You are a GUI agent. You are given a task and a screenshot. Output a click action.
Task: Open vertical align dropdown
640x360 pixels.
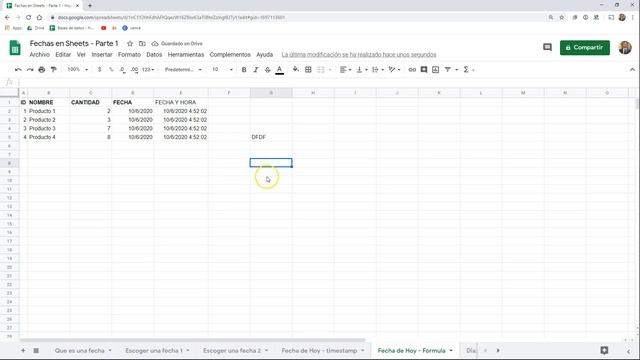[x=362, y=70]
